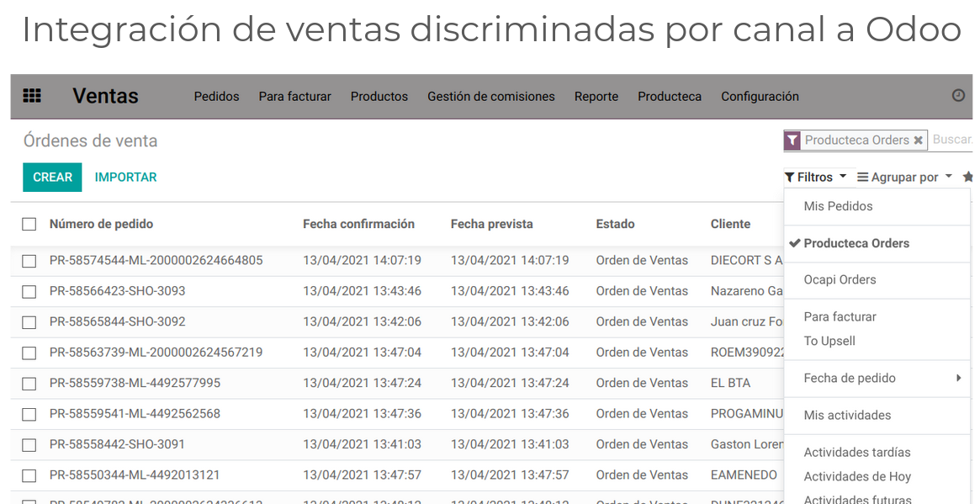Viewport: 980px width, 504px height.
Task: Click customer EAMENEDO cell
Action: pyautogui.click(x=744, y=475)
